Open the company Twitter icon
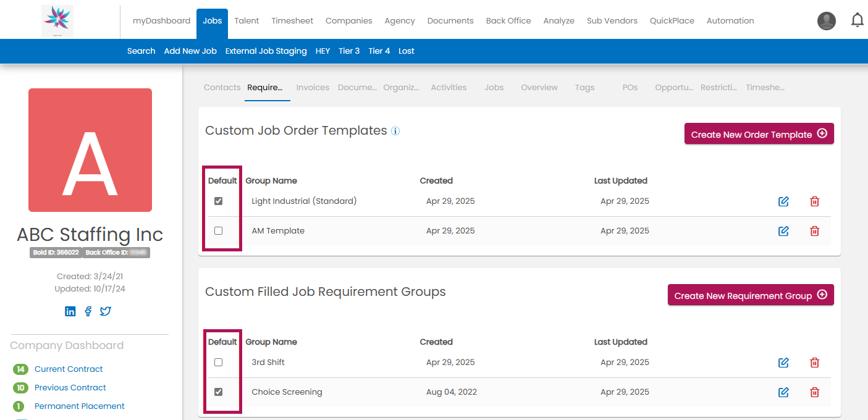The image size is (868, 420). [x=106, y=311]
